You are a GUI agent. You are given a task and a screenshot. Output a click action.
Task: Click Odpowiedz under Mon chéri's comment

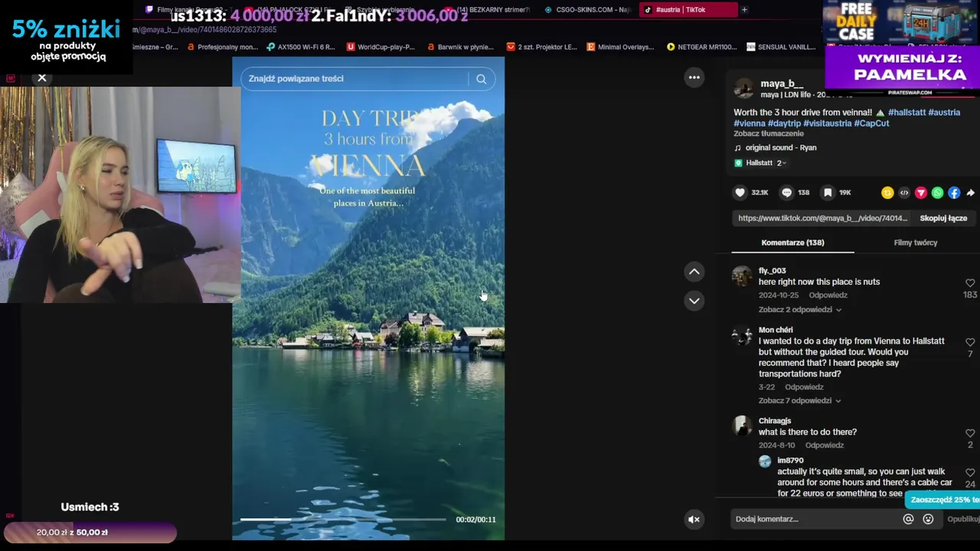click(804, 387)
